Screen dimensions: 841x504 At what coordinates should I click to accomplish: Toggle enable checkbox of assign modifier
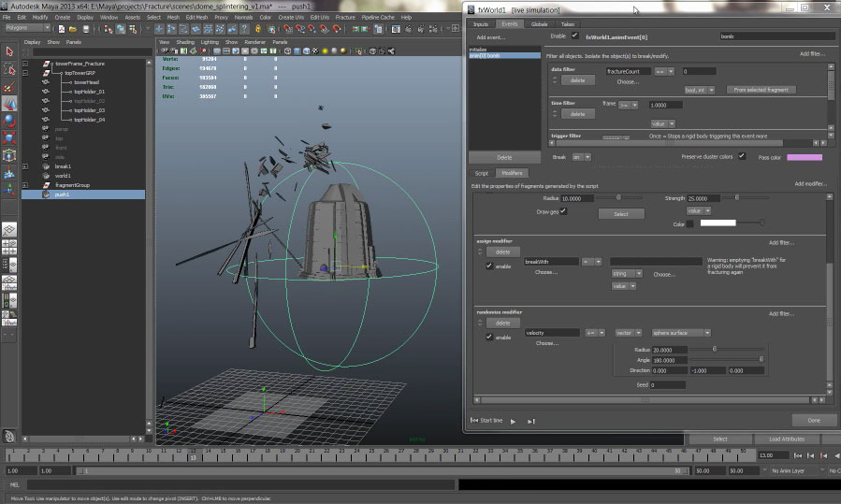489,266
